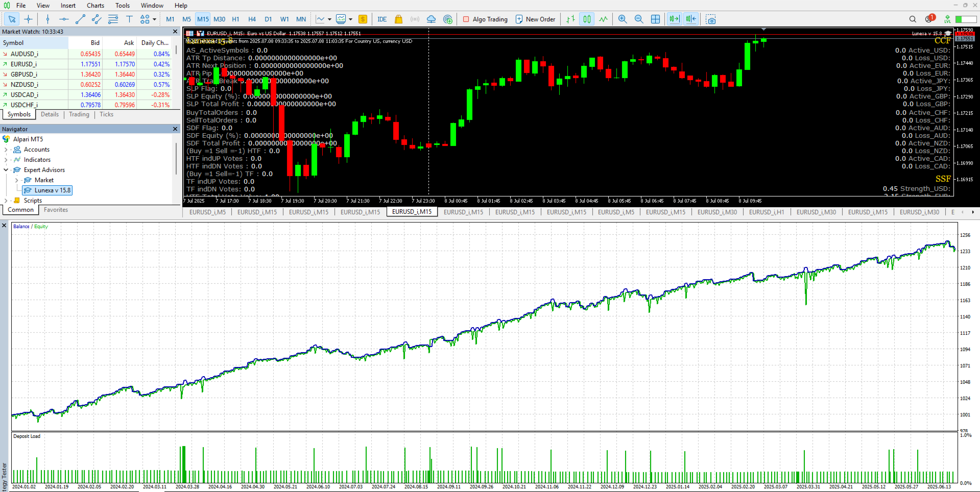The width and height of the screenshot is (980, 492).
Task: Select USDCAD_i row in Market Watch
Action: [87, 95]
